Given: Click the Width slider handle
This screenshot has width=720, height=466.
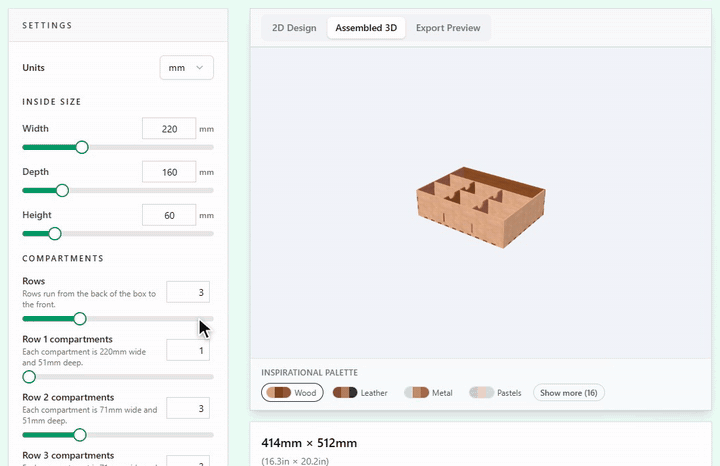Looking at the screenshot, I should coord(82,147).
